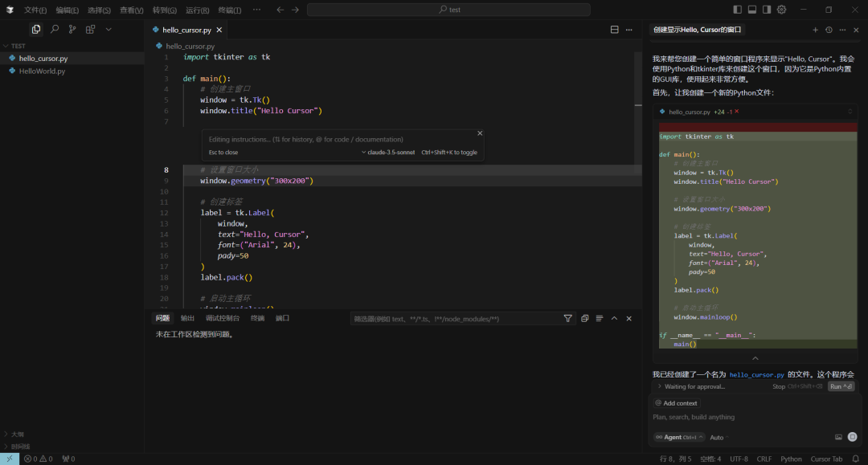The image size is (868, 465).
Task: Open the problems filter funnel icon
Action: [x=567, y=319]
